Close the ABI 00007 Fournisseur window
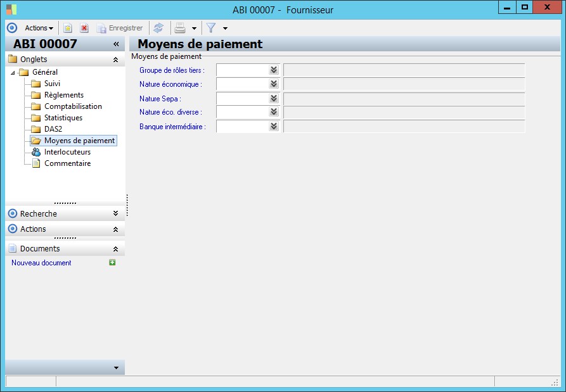This screenshot has height=392, width=566. pyautogui.click(x=547, y=7)
